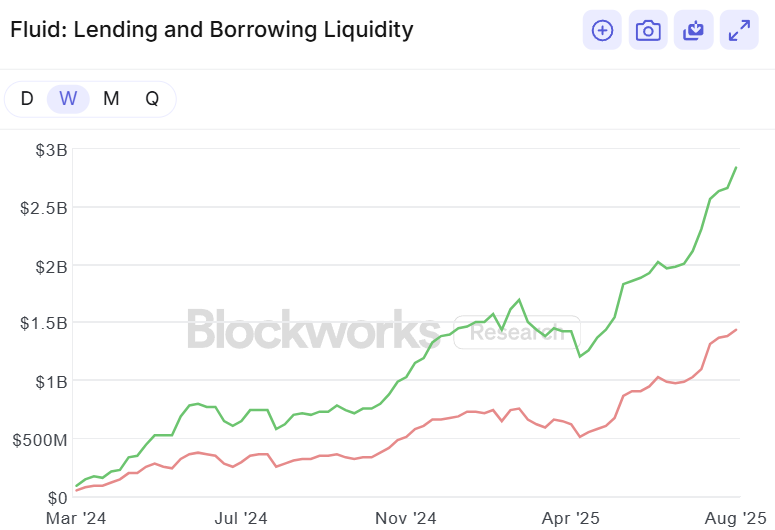Click the Blockworks watermark logo
The height and width of the screenshot is (530, 775).
click(312, 329)
